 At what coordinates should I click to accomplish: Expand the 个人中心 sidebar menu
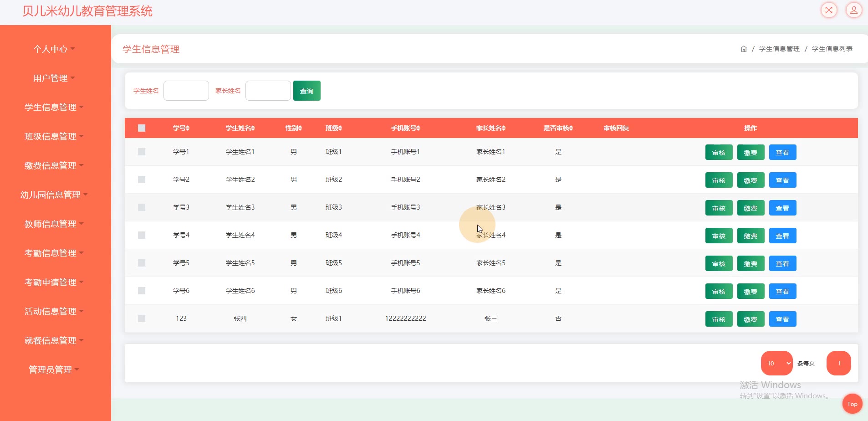pyautogui.click(x=54, y=49)
